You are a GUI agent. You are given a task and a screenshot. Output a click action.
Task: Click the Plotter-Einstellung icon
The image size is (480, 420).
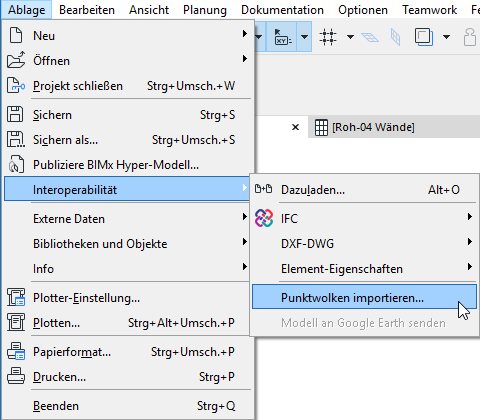[x=16, y=298]
